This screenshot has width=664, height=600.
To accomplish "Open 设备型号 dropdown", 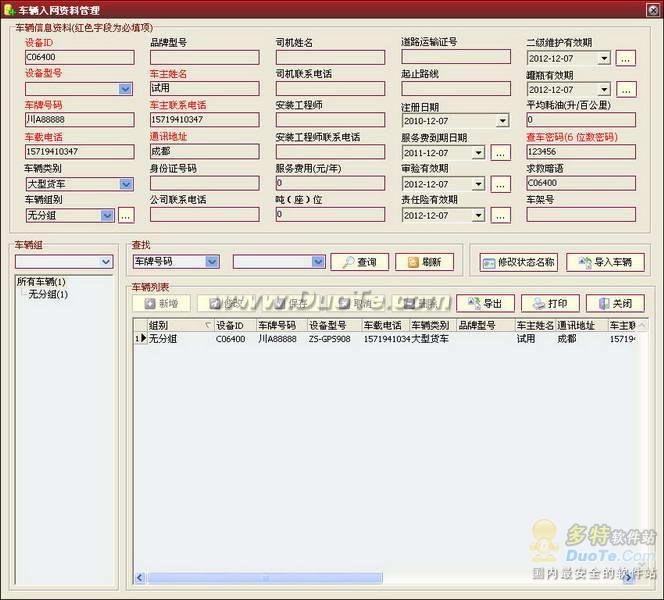I will tap(125, 89).
